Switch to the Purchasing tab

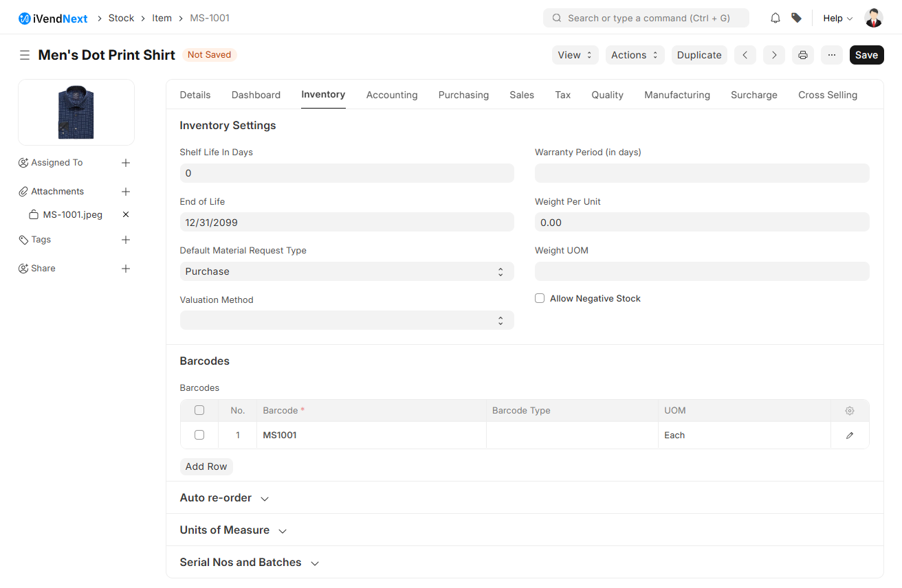click(463, 95)
